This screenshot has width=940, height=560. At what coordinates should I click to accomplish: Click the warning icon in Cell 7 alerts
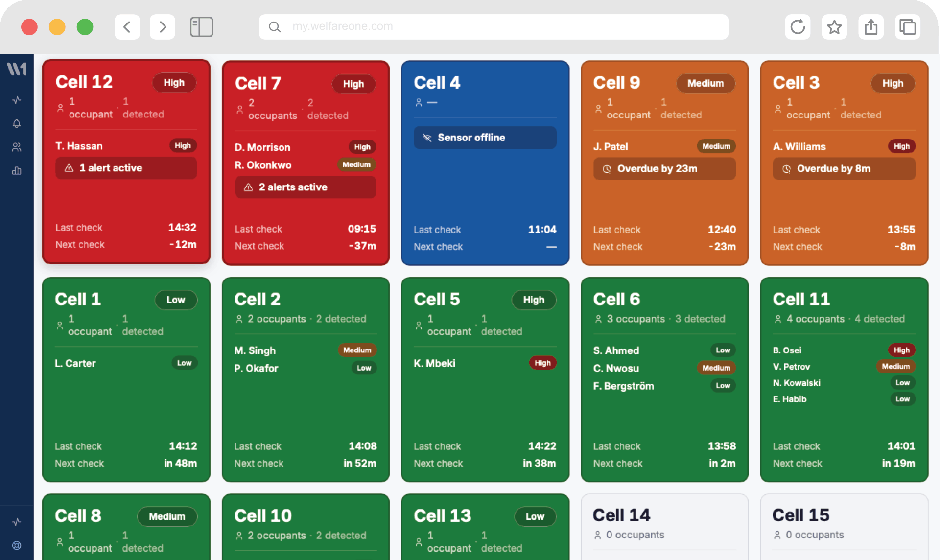248,187
